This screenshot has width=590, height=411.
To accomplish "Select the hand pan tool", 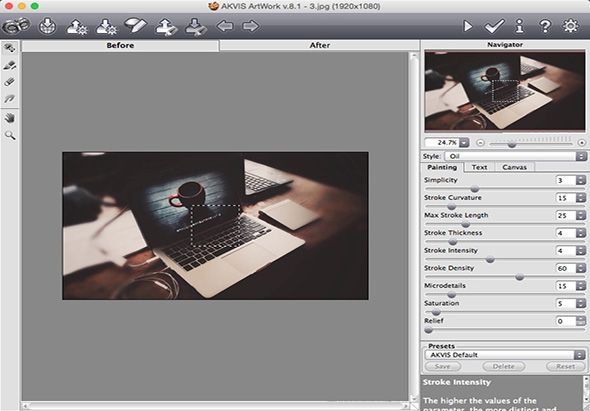I will click(10, 118).
